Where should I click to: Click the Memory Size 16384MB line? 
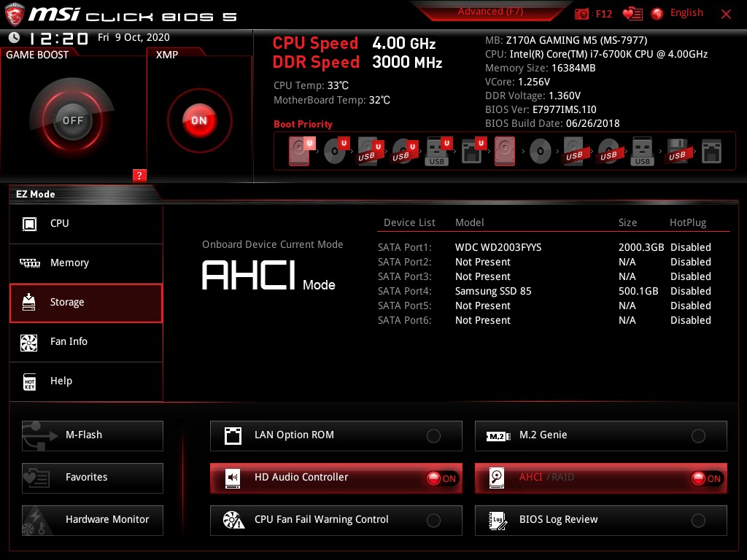(x=541, y=68)
